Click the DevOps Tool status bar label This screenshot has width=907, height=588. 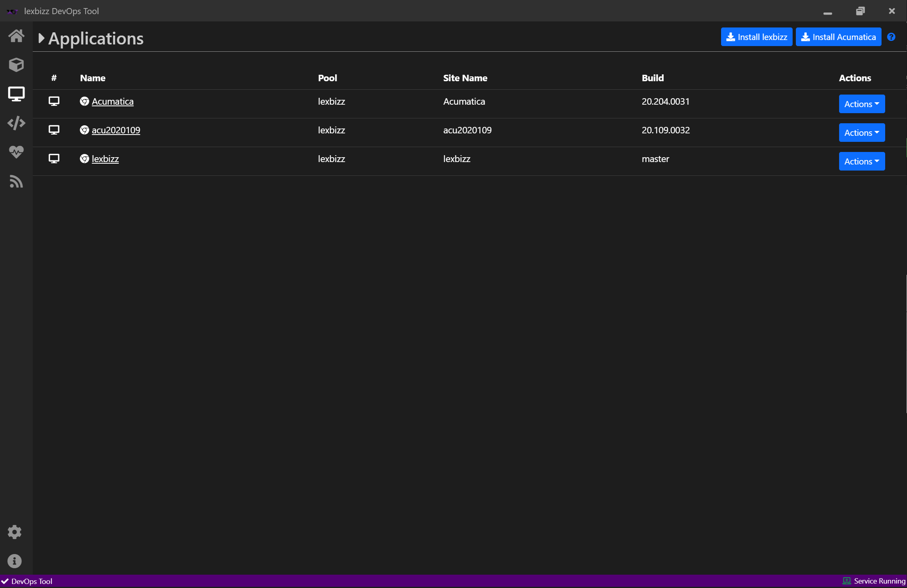(32, 581)
